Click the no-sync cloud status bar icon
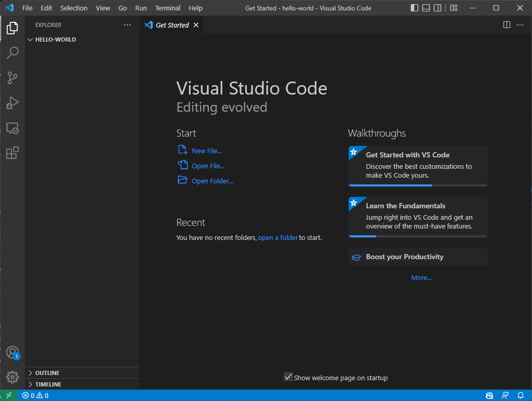Screen dimensions: 532x401 pyautogui.click(x=489, y=395)
